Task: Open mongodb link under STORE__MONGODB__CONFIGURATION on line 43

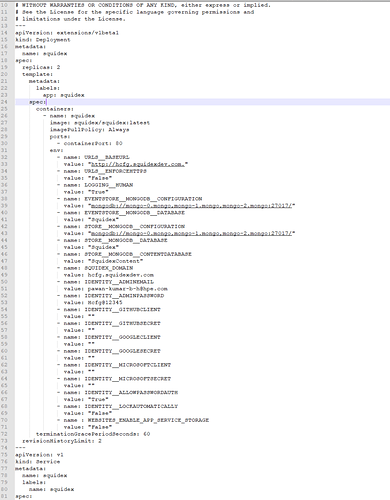Action: tap(191, 233)
